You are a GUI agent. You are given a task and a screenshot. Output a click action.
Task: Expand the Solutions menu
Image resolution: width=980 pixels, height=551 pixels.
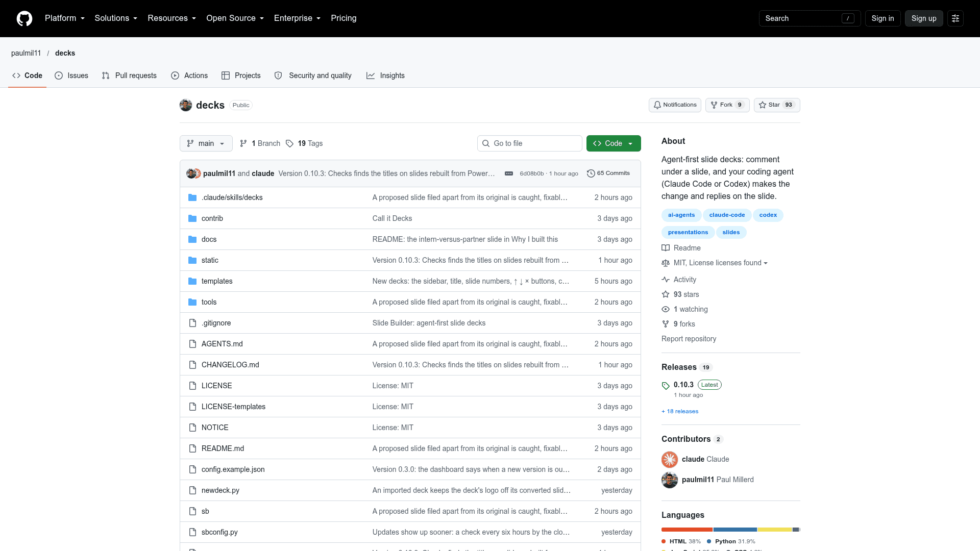(116, 18)
